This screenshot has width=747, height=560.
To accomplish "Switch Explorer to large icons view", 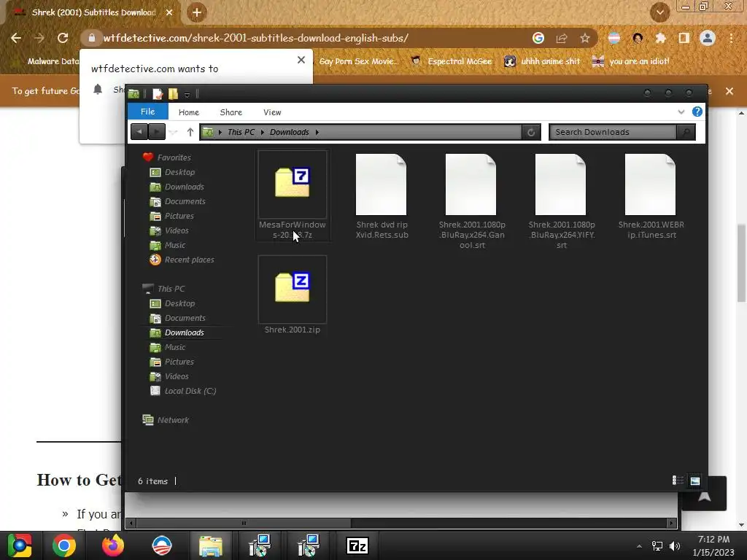I will (695, 481).
